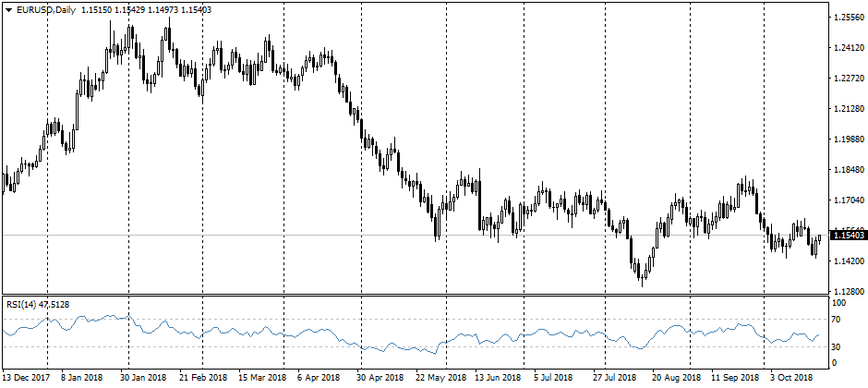Click the small arrow icon beside EURUSD,Daily
Viewport: 868px width, 388px height.
8,9
